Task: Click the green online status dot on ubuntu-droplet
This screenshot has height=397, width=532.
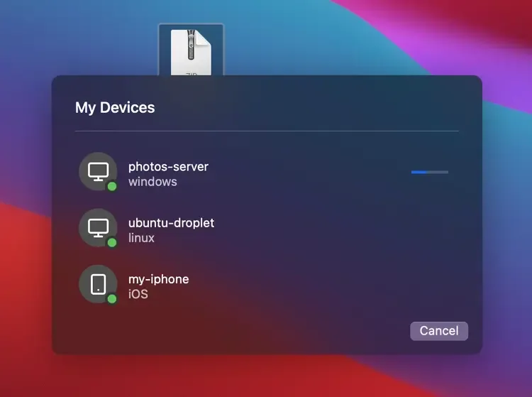Action: click(112, 243)
